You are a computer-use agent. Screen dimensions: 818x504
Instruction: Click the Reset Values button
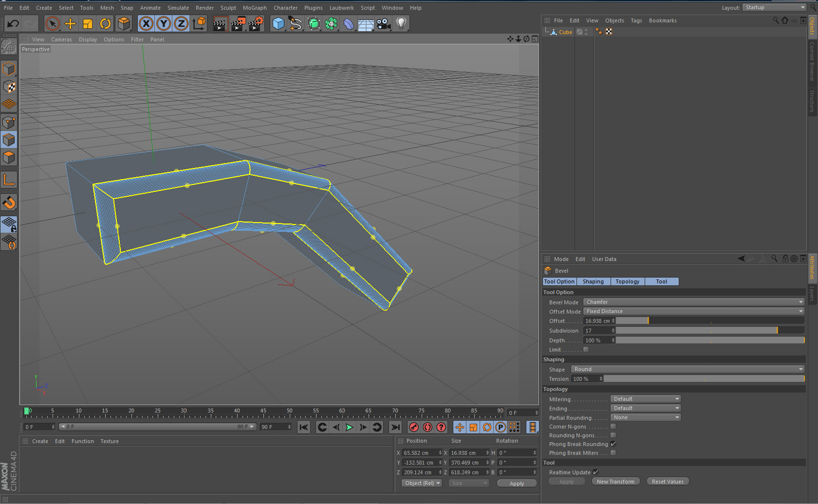668,482
